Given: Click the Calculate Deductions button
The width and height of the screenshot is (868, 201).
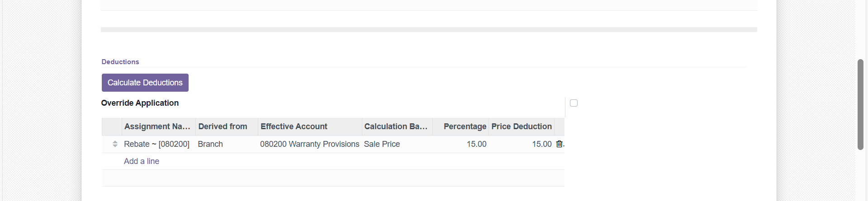Looking at the screenshot, I should point(145,83).
